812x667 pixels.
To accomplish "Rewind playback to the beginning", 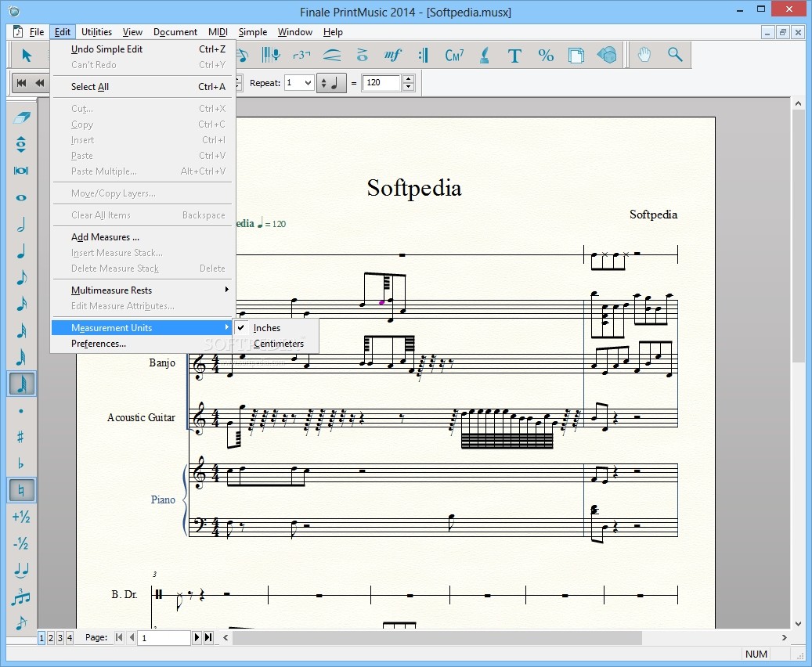I will 21,83.
